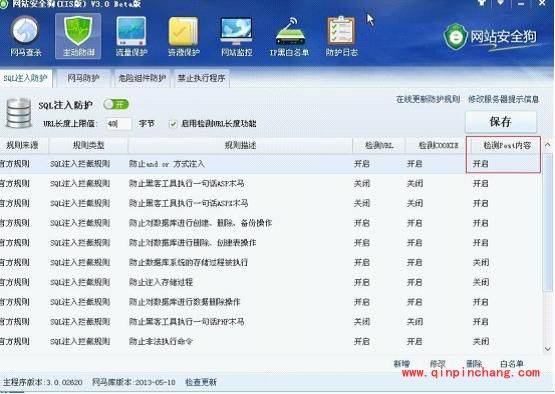Click 检测URL 关闭 in 一句话ASPX木马 row

point(362,203)
